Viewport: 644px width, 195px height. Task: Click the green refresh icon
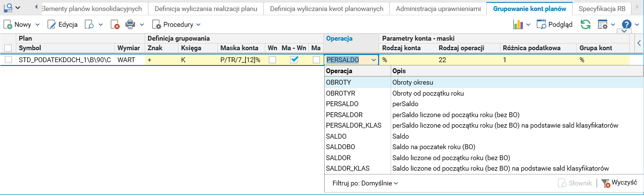click(585, 24)
